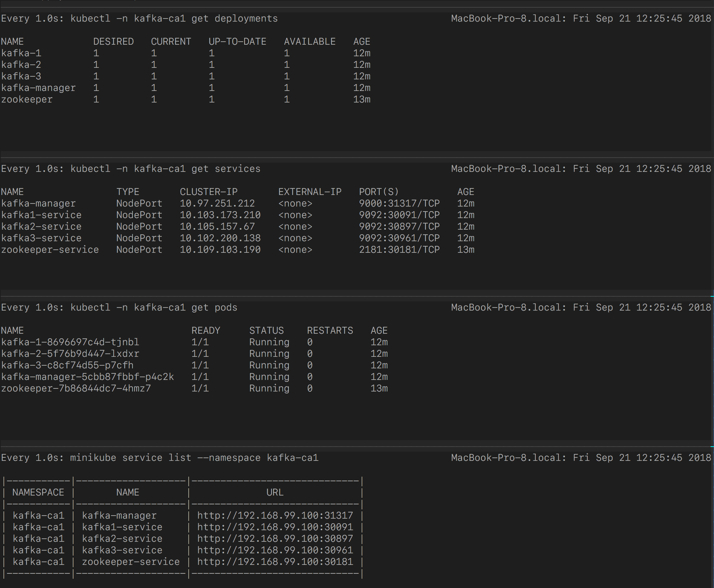Screen dimensions: 714x588
Task: Open URL http://192.168.99.100:30897
Action: pos(275,539)
